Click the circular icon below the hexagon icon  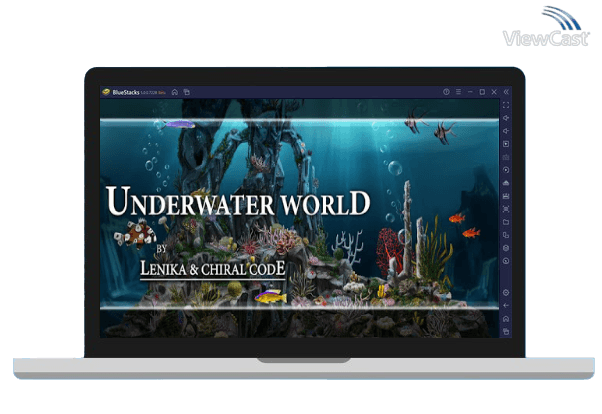(506, 261)
